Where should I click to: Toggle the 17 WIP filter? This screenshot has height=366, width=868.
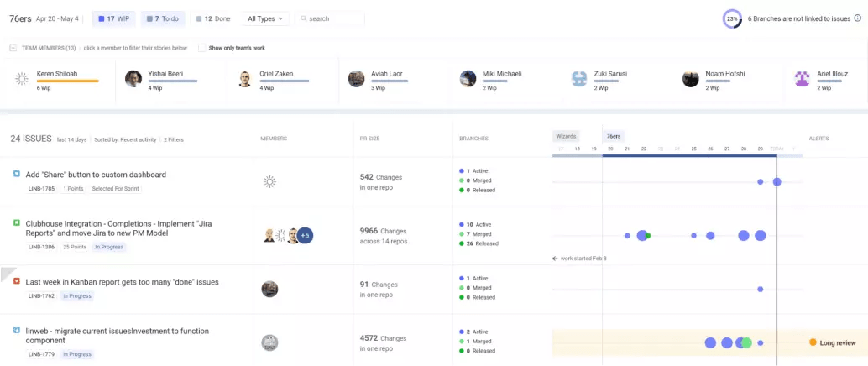point(113,18)
